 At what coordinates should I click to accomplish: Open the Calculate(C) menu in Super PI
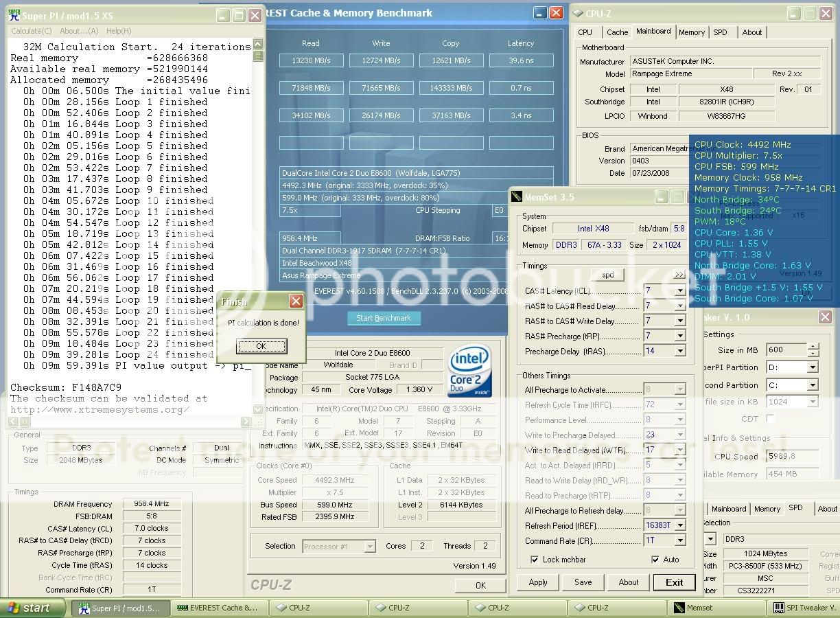pos(31,31)
